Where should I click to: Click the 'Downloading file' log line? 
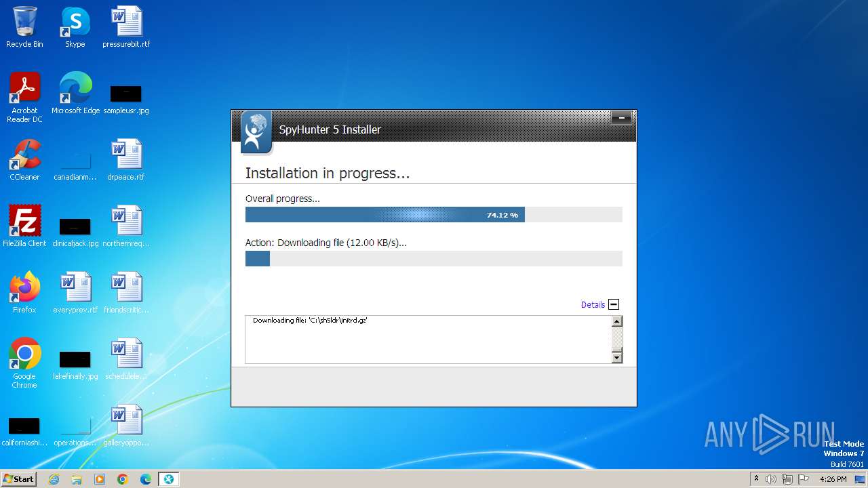310,320
